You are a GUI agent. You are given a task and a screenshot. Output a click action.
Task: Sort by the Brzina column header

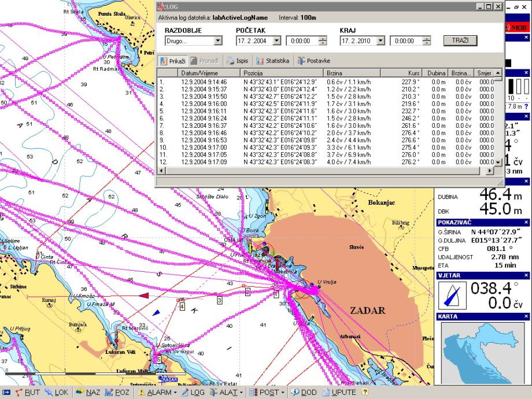click(352, 73)
